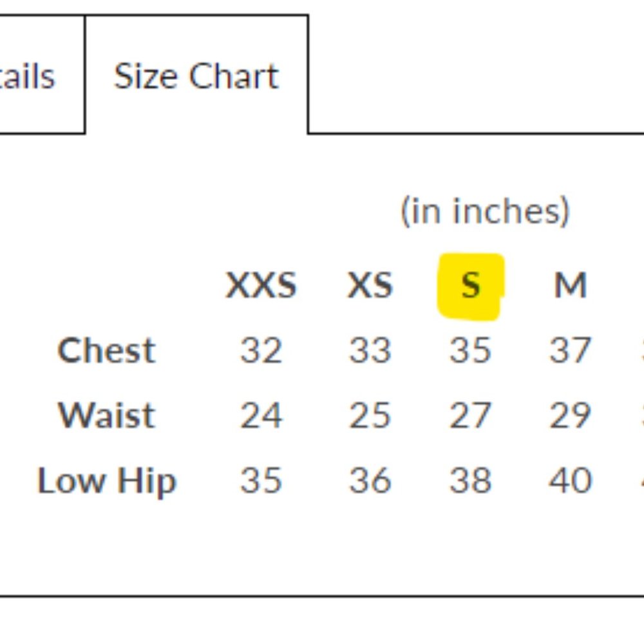Select the Chest value 32 for XXS
644x644 pixels.
(x=261, y=350)
